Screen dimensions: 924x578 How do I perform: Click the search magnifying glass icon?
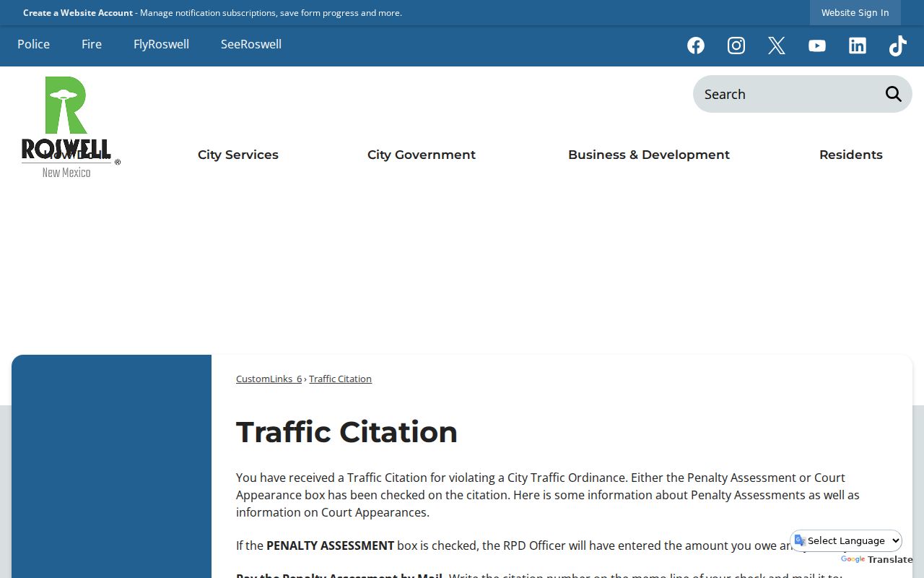(894, 94)
